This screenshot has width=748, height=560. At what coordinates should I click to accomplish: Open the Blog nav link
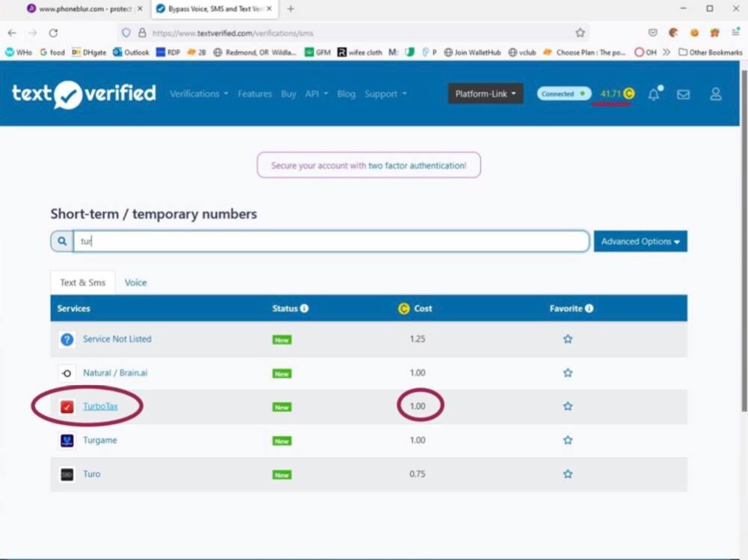(x=346, y=94)
